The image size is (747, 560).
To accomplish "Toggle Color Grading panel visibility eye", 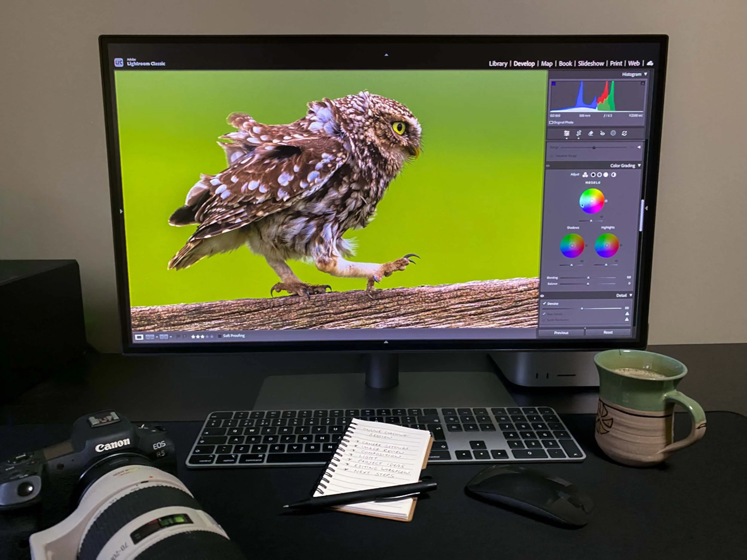I will [548, 166].
